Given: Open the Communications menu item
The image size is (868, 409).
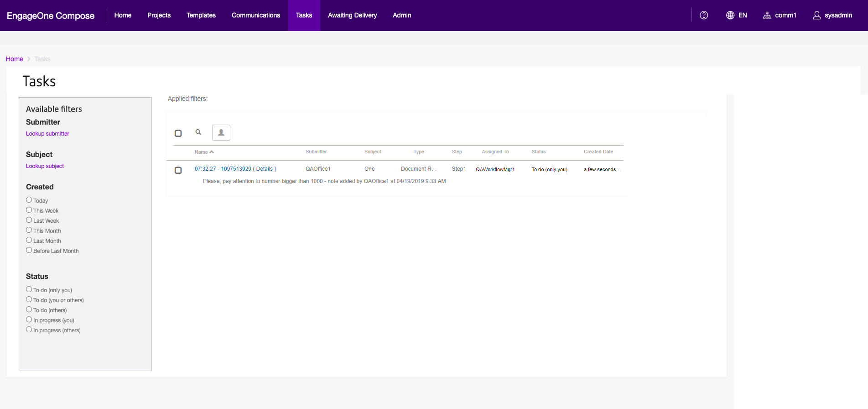Looking at the screenshot, I should [x=256, y=15].
